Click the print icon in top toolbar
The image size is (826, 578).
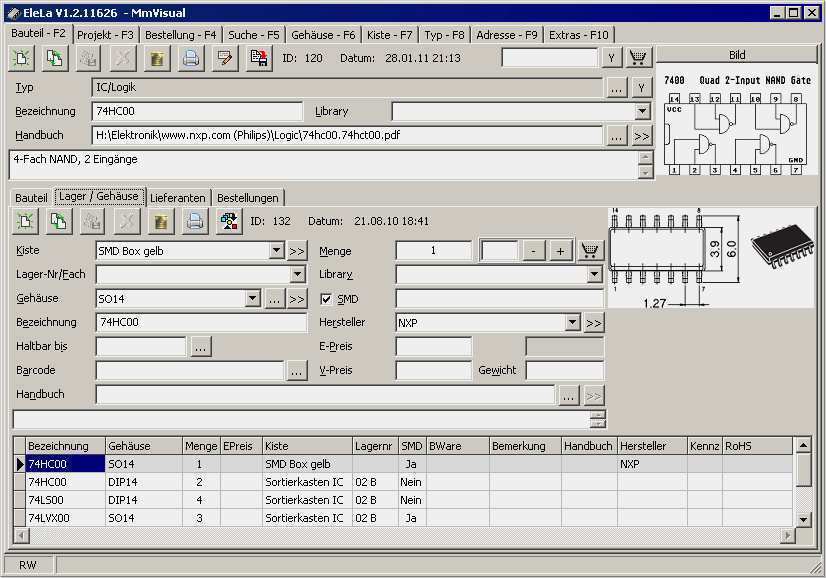[x=190, y=58]
